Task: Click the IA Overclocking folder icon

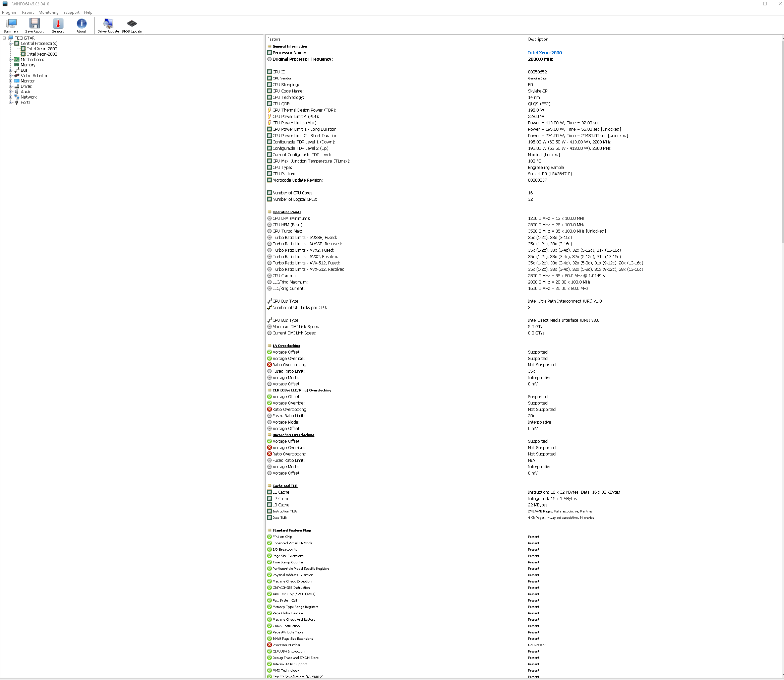Action: click(x=269, y=346)
